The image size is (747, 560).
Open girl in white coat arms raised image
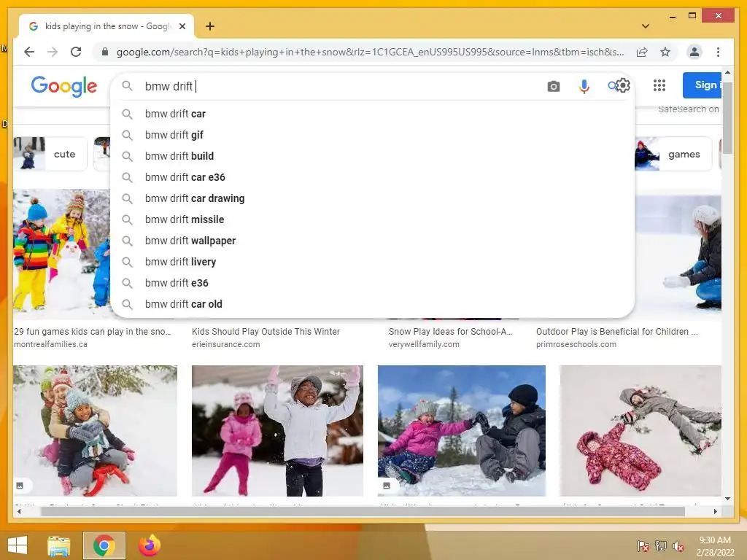(x=277, y=431)
